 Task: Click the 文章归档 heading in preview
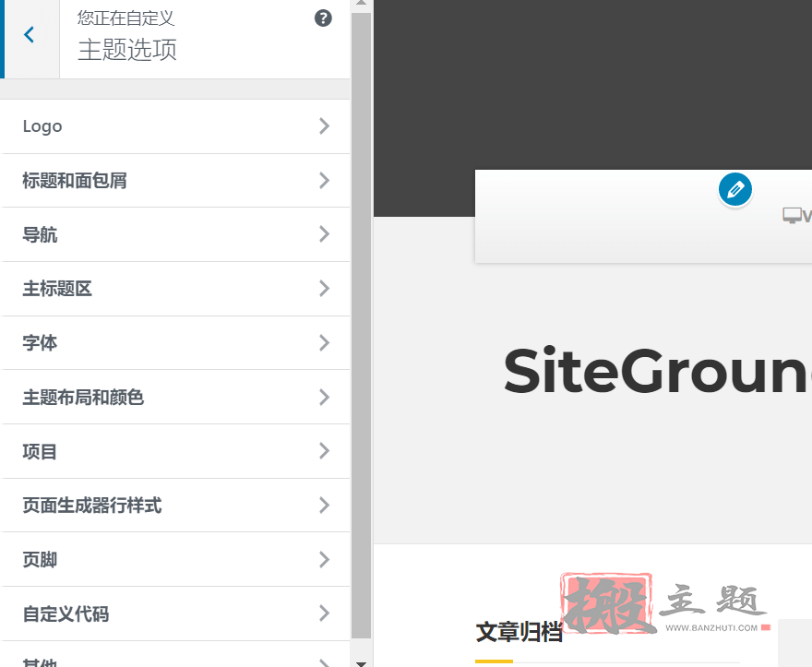click(x=519, y=632)
